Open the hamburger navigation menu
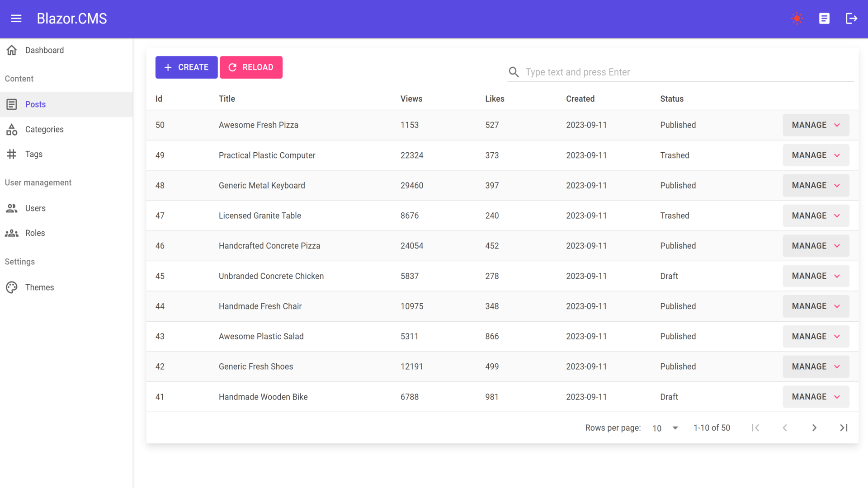Viewport: 868px width, 488px height. pos(16,19)
